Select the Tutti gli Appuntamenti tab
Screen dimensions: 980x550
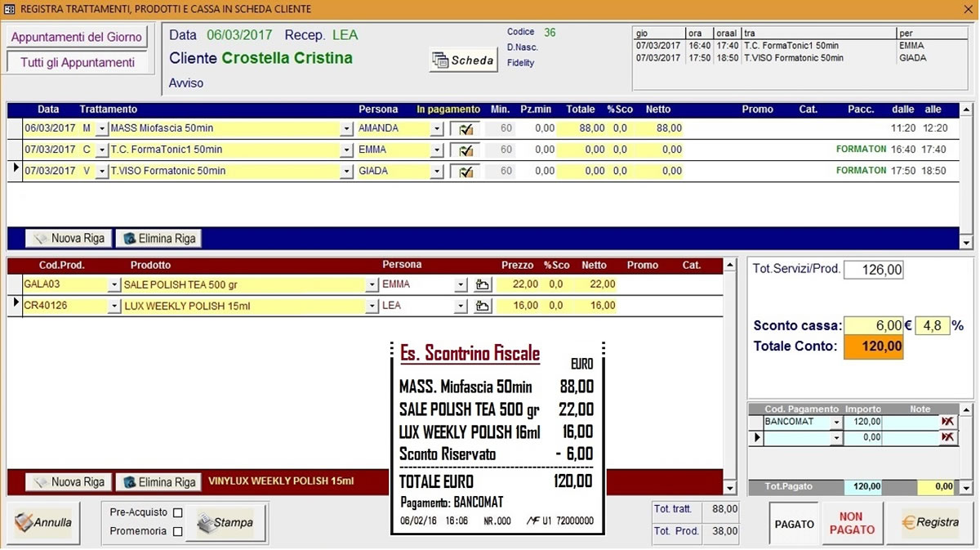click(x=77, y=62)
